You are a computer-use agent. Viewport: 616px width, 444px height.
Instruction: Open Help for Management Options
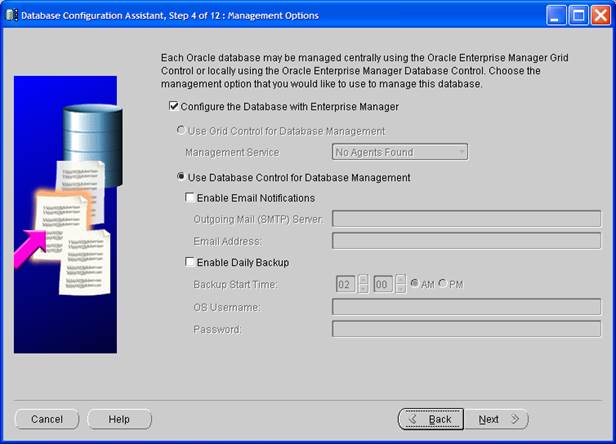pos(119,419)
